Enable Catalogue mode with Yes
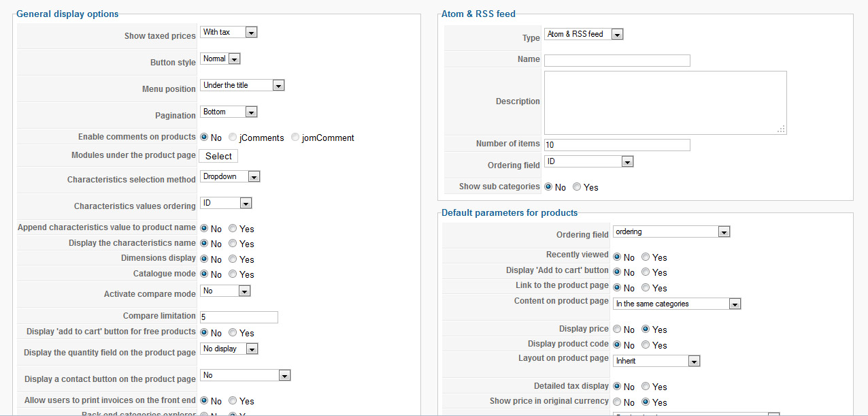Image resolution: width=868 pixels, height=416 pixels. click(x=233, y=274)
